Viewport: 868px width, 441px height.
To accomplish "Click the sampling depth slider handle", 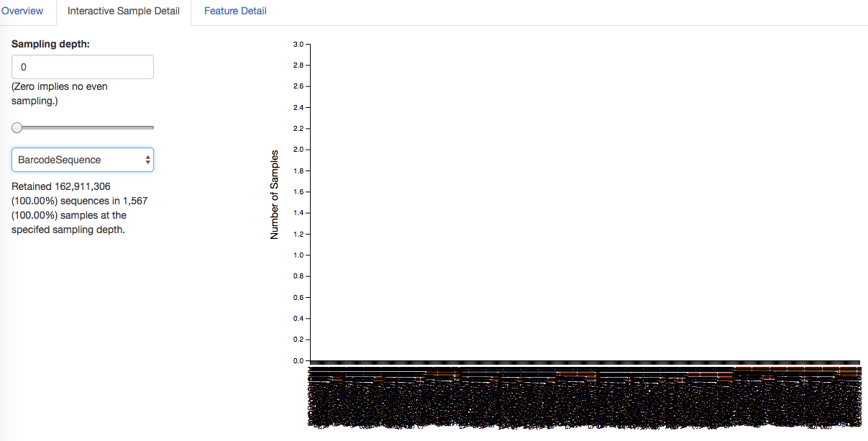I will (x=16, y=127).
